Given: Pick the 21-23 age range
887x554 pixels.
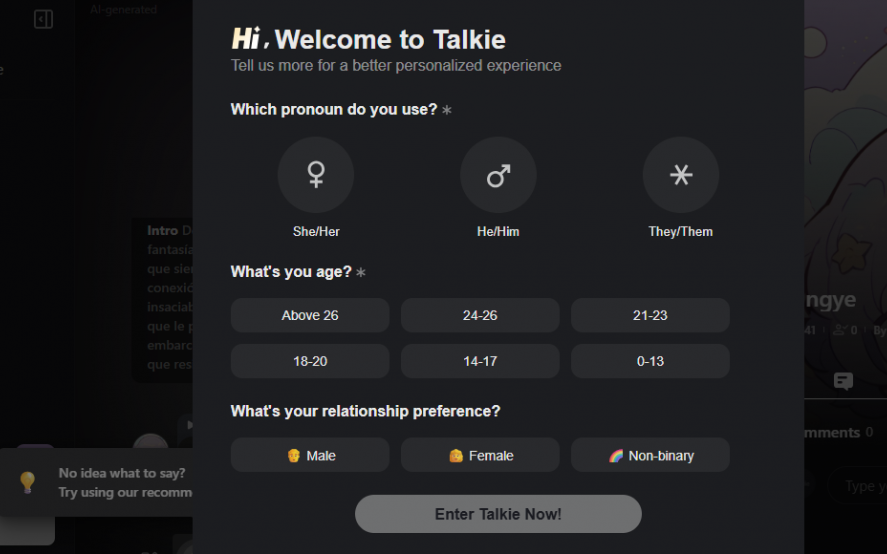Looking at the screenshot, I should (x=650, y=315).
